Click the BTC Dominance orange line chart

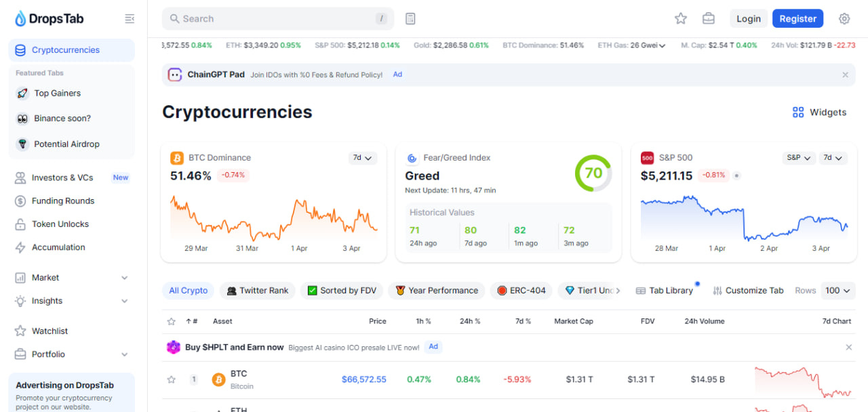click(273, 219)
